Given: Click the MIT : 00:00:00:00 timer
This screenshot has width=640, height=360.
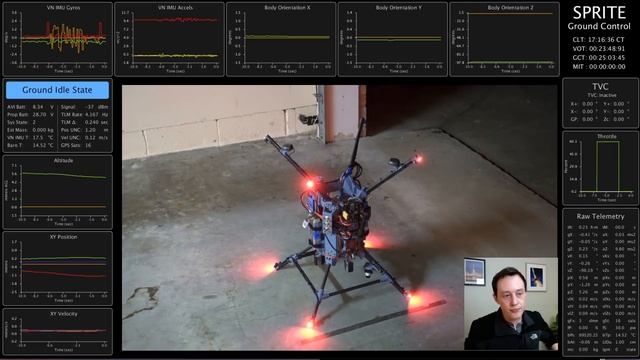Looking at the screenshot, I should (x=598, y=67).
